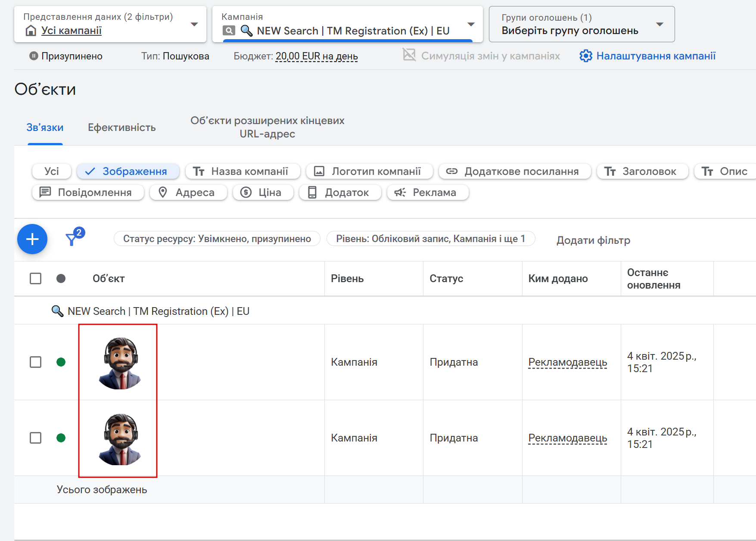Switch to the Ефективність tab
Screen dimensions: 756x541
tap(122, 127)
